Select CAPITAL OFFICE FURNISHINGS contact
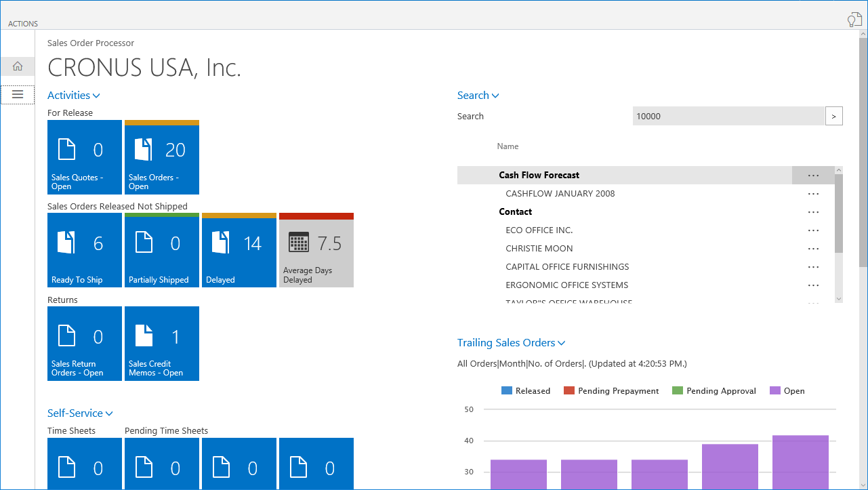The width and height of the screenshot is (868, 490). 646,266
